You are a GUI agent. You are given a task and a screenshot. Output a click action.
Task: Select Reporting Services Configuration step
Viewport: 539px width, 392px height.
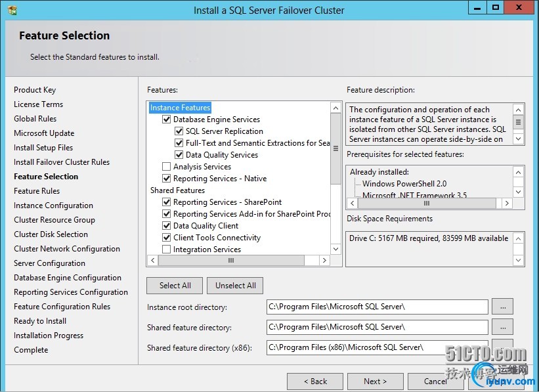(71, 292)
